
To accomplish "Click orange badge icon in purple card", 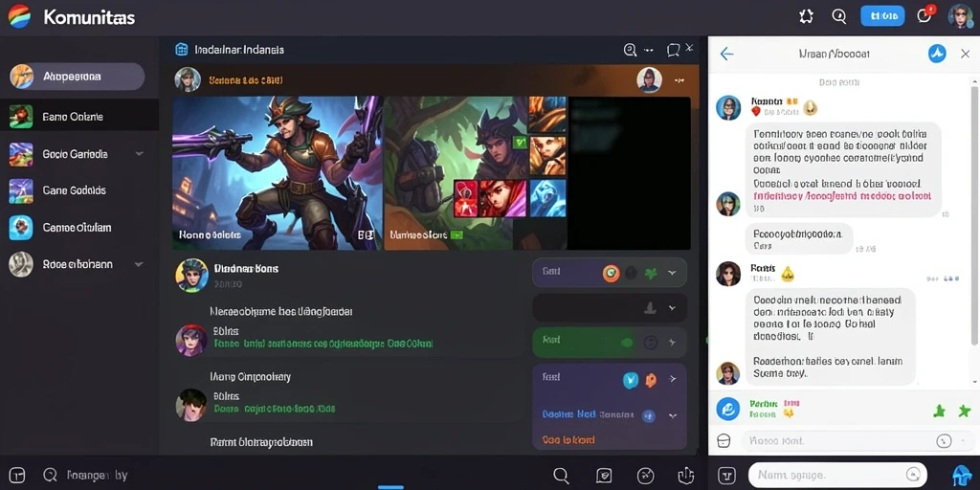I will click(651, 379).
